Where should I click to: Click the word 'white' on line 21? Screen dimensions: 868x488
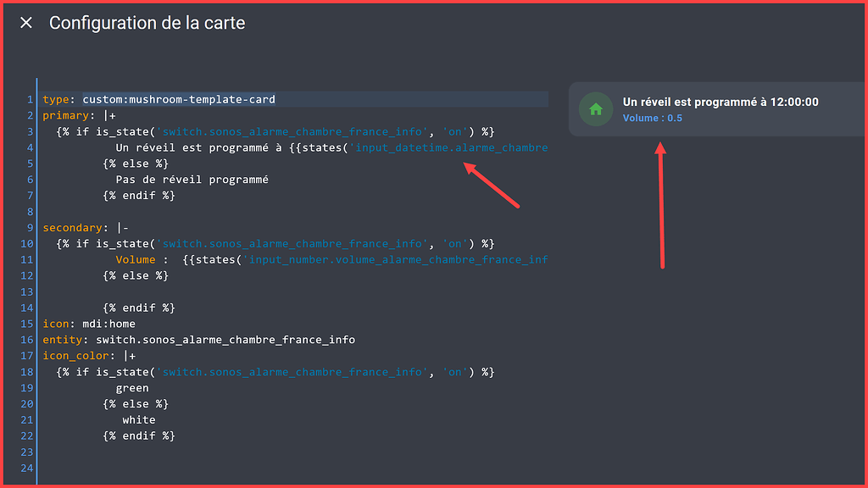(x=138, y=419)
